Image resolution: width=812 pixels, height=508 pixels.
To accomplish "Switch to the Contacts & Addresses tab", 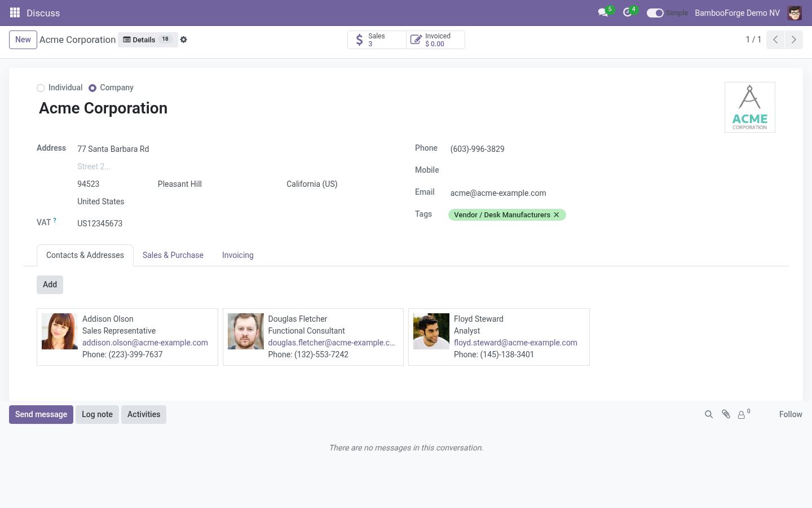I will point(85,255).
